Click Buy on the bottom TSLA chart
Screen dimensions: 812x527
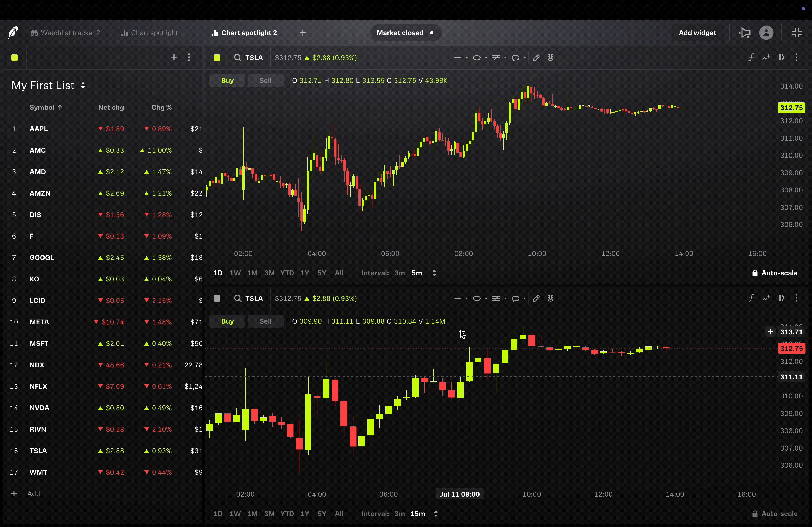pyautogui.click(x=227, y=321)
